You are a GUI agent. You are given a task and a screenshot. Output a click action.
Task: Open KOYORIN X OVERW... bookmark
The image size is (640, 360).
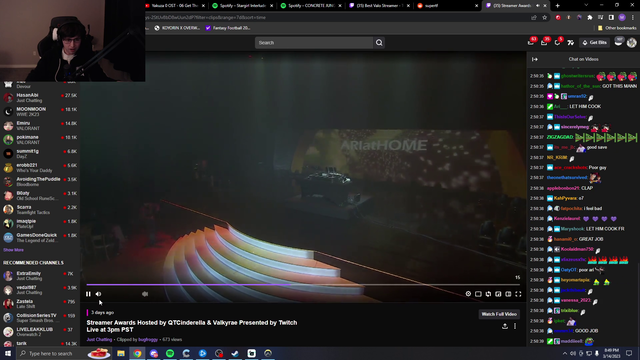coord(177,28)
